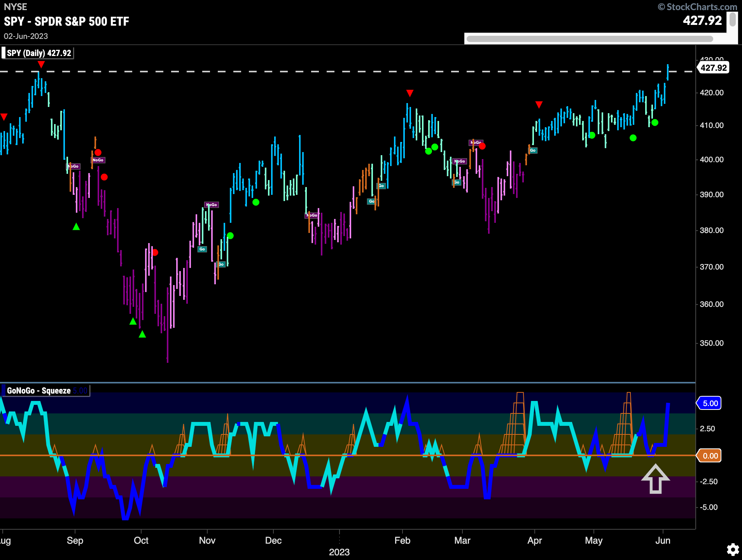Screen dimensions: 742x560
Task: Click the 427.92 current price axis tag
Action: pos(713,68)
